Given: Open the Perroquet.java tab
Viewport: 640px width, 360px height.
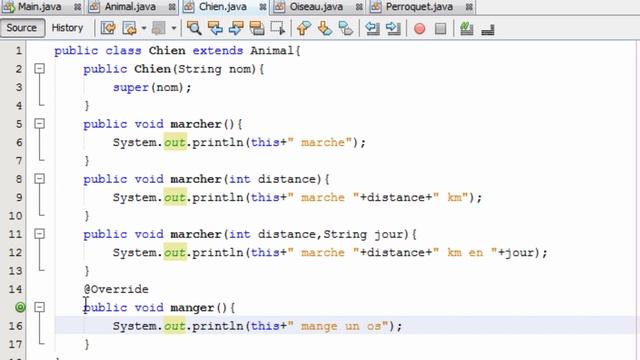Looking at the screenshot, I should (x=419, y=7).
